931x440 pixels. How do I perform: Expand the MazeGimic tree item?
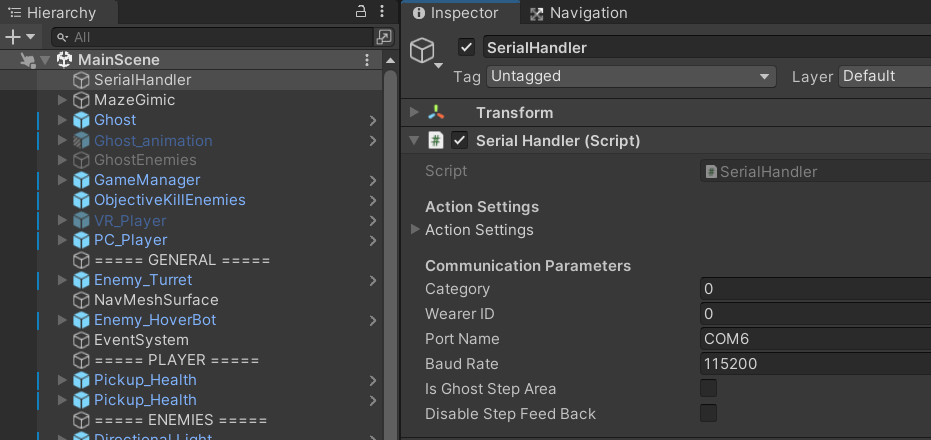(x=62, y=100)
